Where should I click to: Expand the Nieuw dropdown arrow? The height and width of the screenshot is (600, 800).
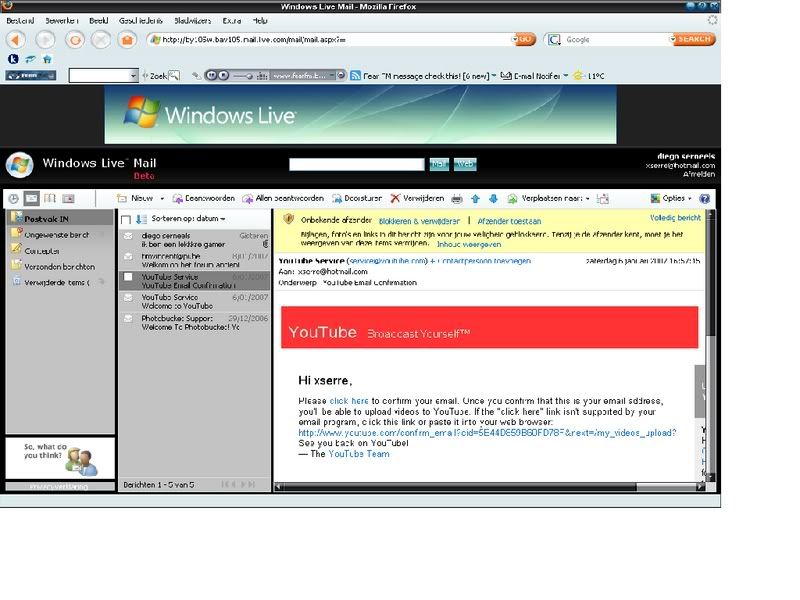[x=162, y=199]
